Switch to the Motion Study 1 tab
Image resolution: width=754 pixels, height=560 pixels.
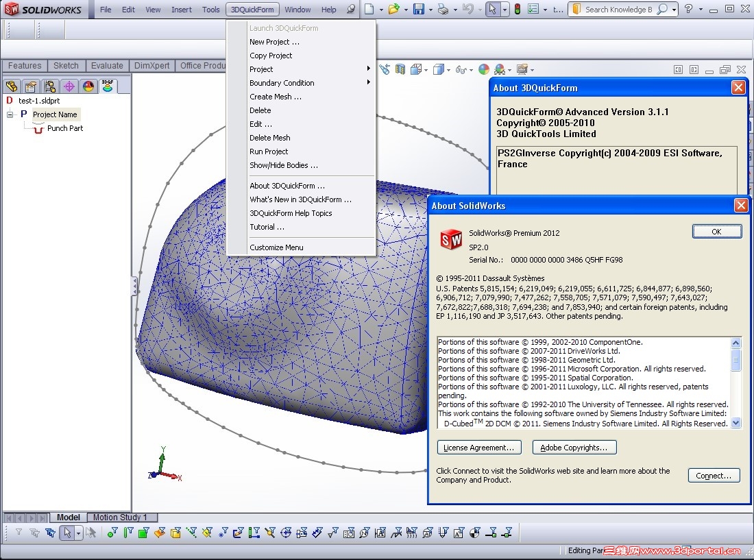(x=122, y=518)
